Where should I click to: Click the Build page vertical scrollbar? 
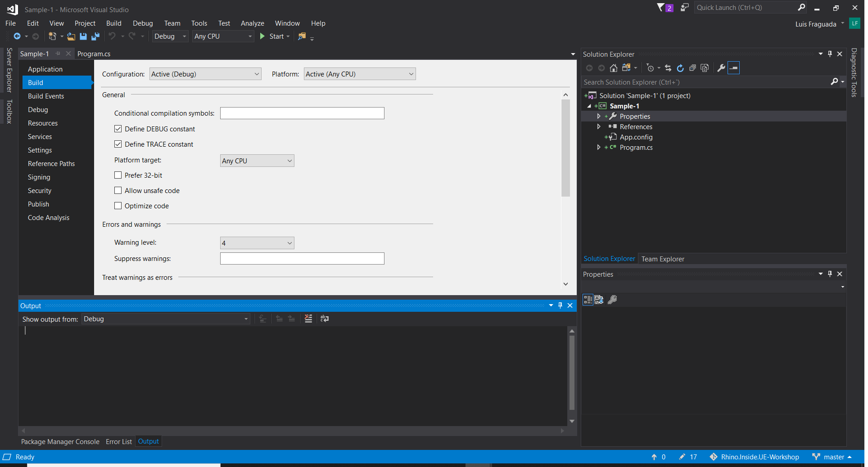point(566,148)
